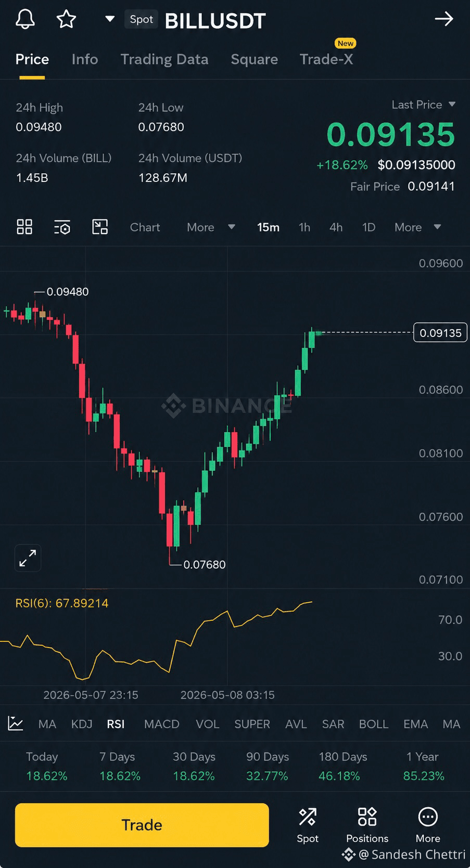Open Spot from the bottom bar
The width and height of the screenshot is (470, 868).
click(307, 825)
